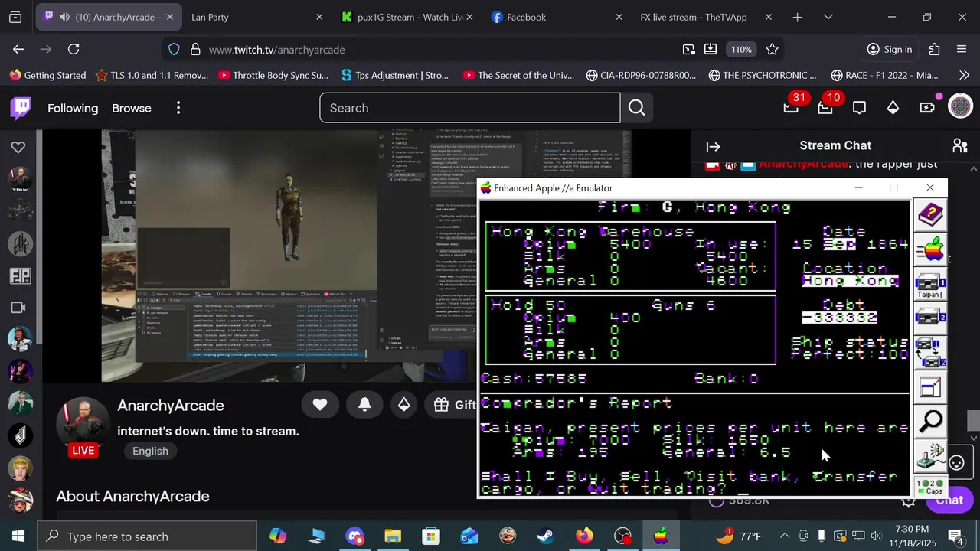The height and width of the screenshot is (551, 980).
Task: Open the shield tracking protection icon
Action: [x=174, y=49]
